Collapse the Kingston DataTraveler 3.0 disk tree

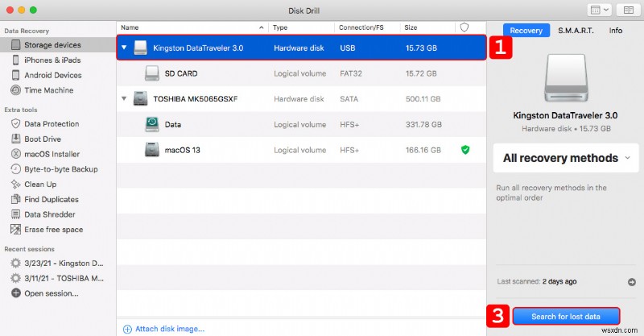(x=124, y=48)
